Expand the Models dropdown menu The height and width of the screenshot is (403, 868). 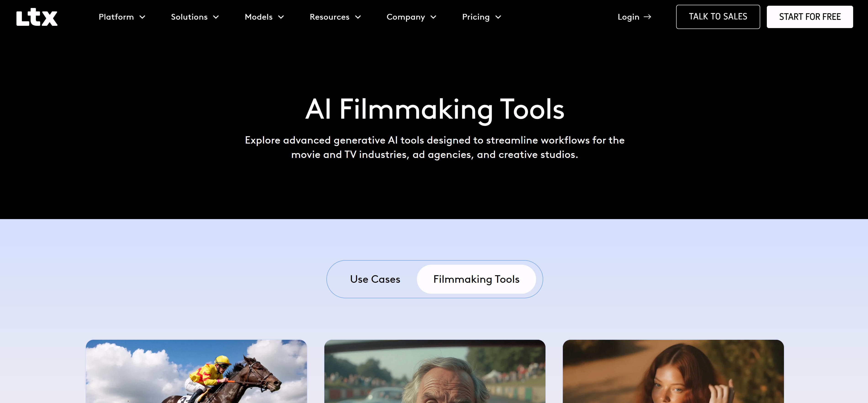(x=258, y=17)
